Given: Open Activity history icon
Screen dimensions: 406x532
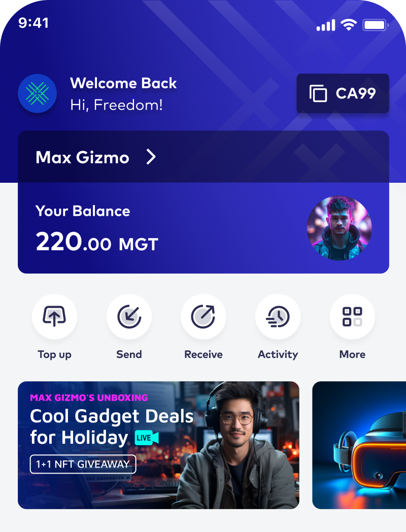Looking at the screenshot, I should coord(278,317).
